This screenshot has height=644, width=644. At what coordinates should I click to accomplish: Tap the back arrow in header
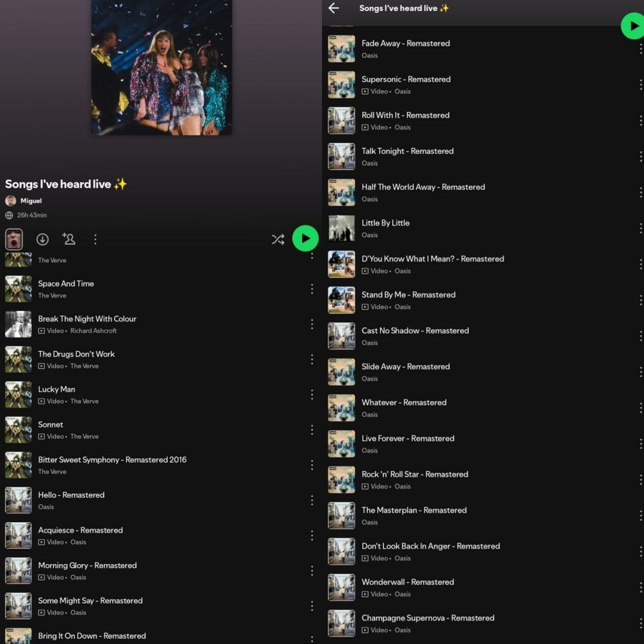[x=334, y=8]
